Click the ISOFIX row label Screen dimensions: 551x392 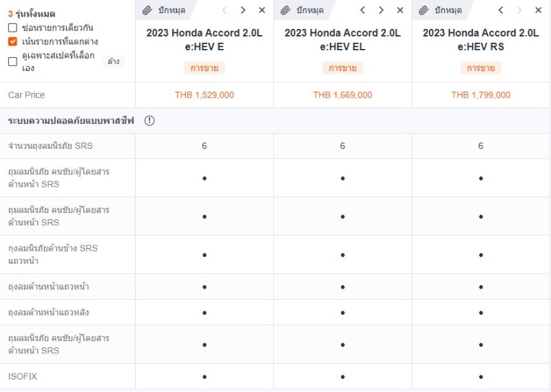click(23, 377)
